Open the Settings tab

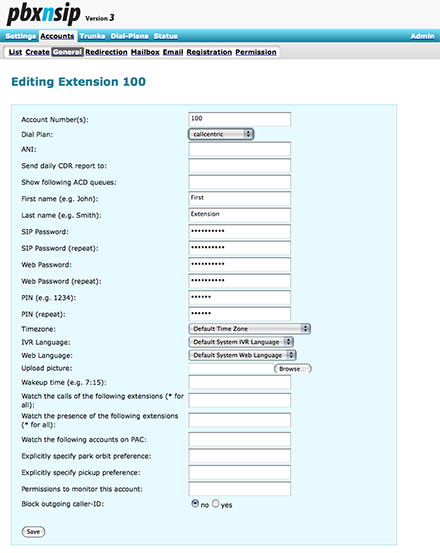(21, 36)
